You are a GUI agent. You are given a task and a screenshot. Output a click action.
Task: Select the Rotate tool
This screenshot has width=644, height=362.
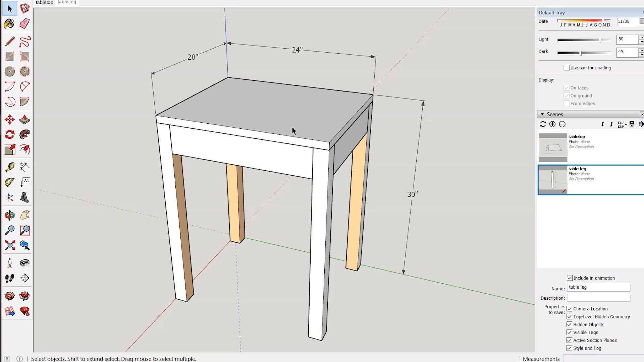coord(9,134)
